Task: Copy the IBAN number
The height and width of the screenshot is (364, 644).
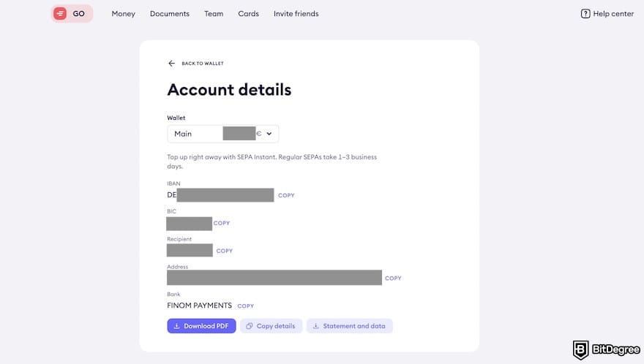Action: (286, 195)
